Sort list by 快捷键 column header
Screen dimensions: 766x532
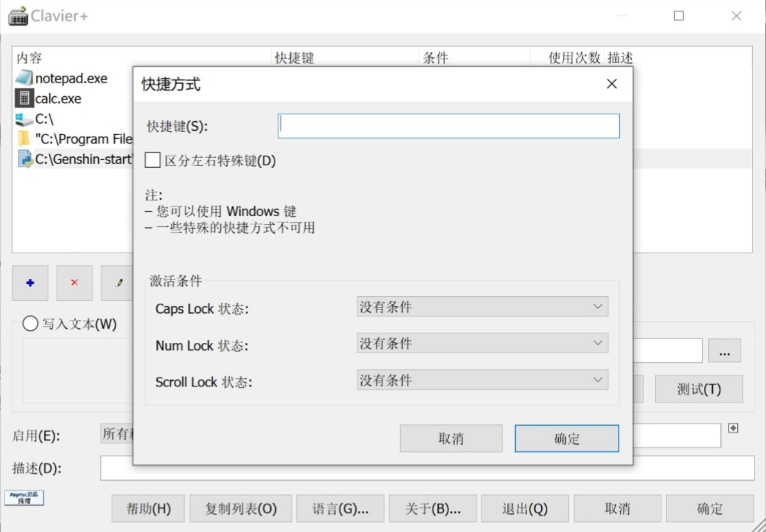coord(345,58)
